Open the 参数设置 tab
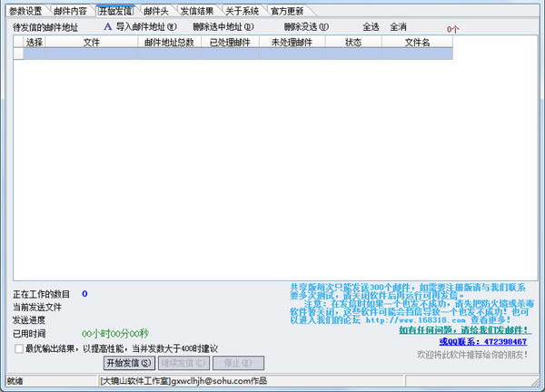Screen dimensions: 545x392 (25, 11)
